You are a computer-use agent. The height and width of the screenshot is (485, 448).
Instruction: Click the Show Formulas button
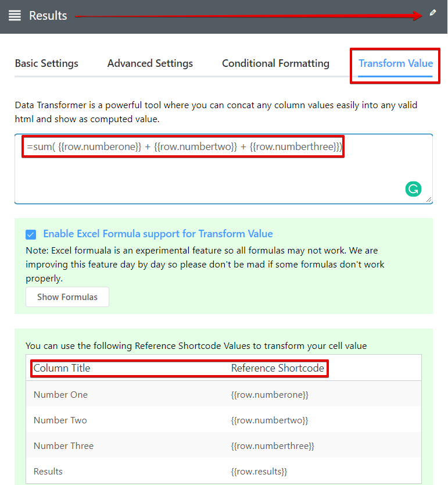pyautogui.click(x=67, y=297)
